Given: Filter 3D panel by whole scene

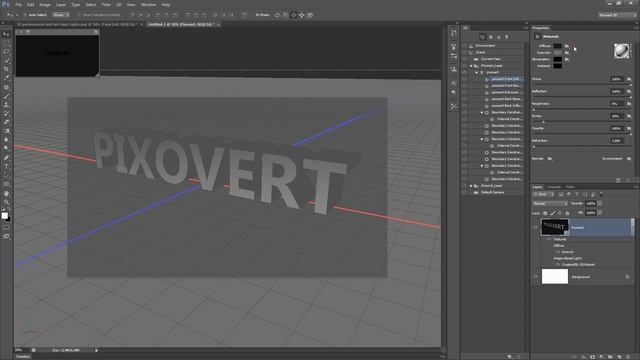Looking at the screenshot, I should coord(482,37).
